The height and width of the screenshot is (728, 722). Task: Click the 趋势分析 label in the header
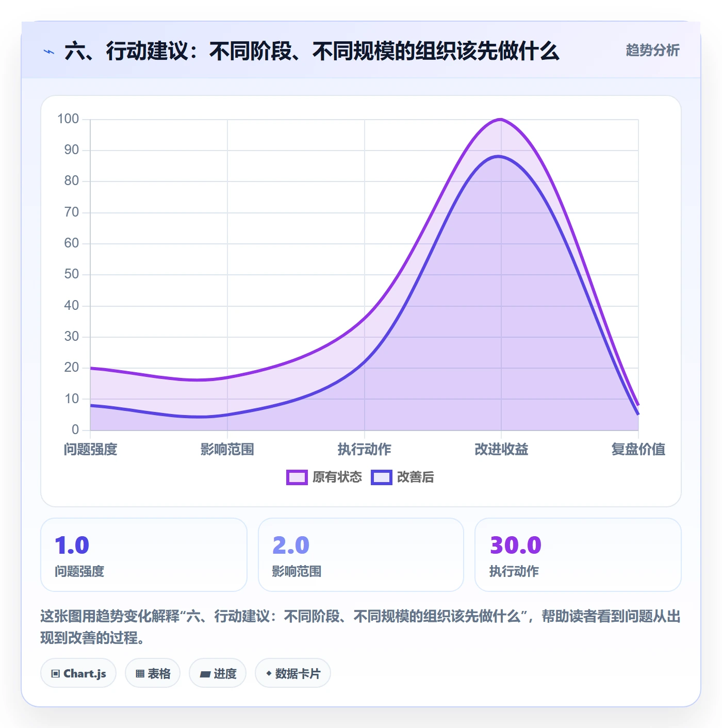652,51
